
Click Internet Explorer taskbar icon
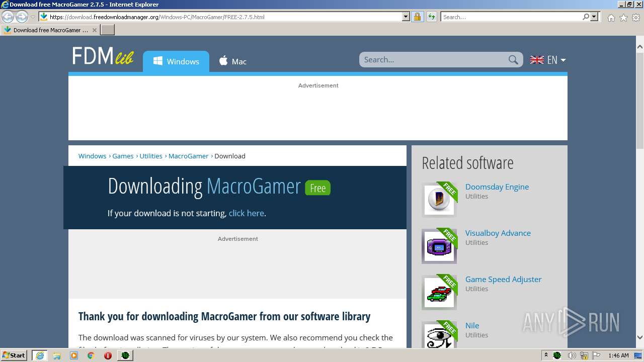pyautogui.click(x=40, y=355)
